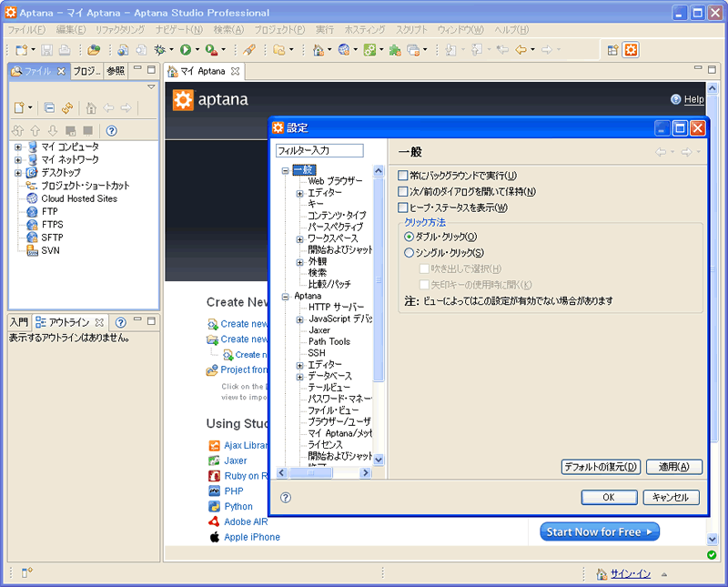Check 次/前のダイアログを開いて保持 option

pyautogui.click(x=402, y=191)
